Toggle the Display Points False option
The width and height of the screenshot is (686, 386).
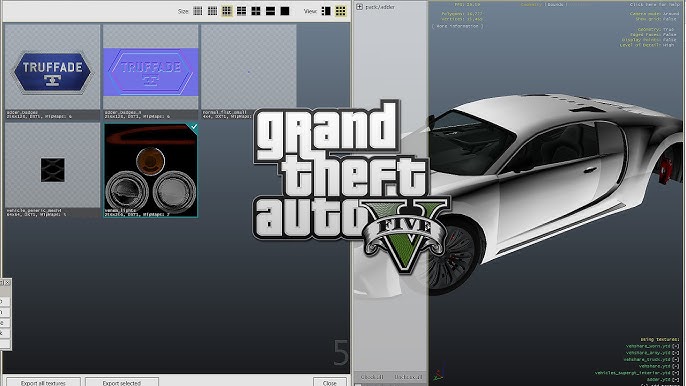coord(649,40)
